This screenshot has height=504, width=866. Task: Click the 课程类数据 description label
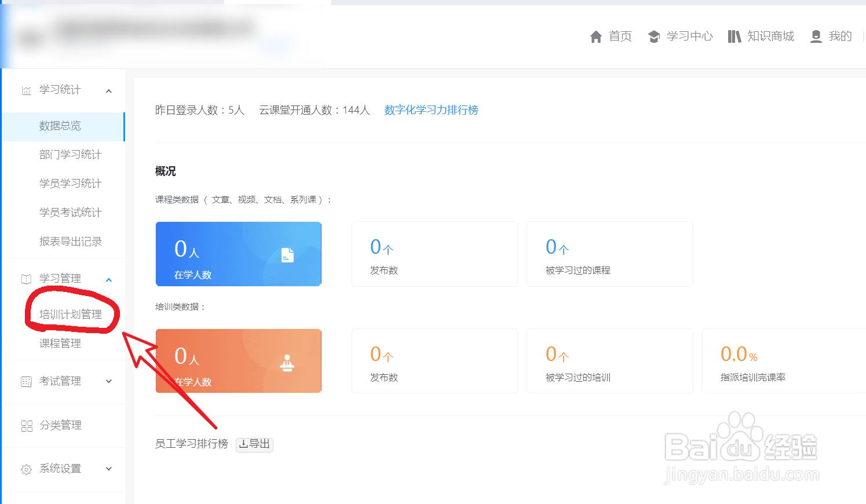coord(243,200)
